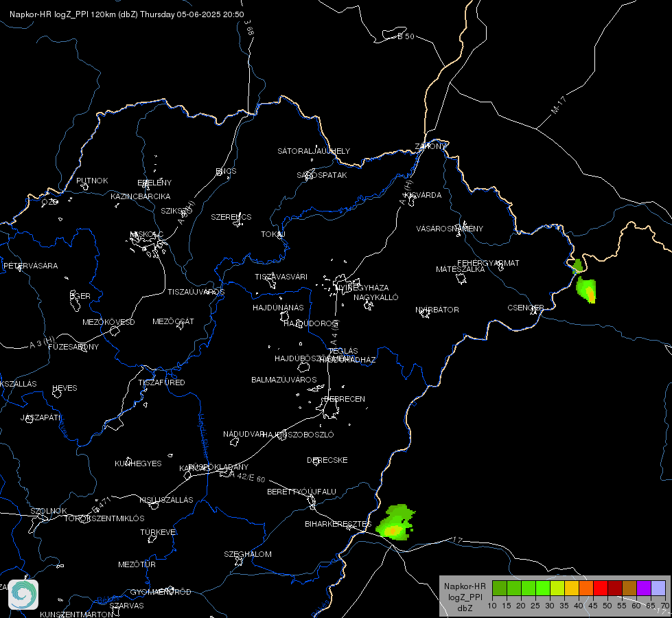Click the NYIRBATOR label

point(437,310)
